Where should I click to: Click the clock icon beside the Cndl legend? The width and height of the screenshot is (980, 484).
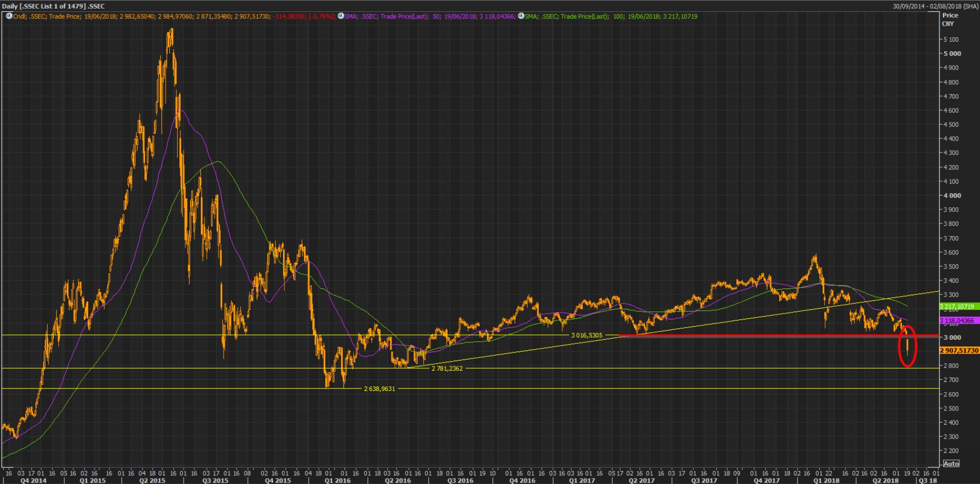(x=9, y=16)
